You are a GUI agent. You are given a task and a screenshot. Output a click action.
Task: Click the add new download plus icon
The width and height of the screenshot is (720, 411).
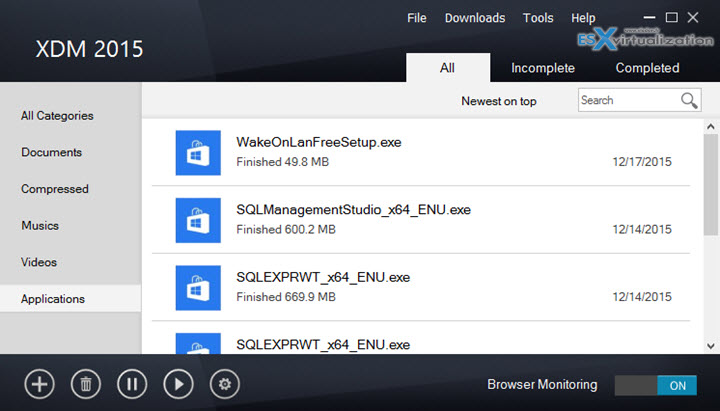point(39,384)
